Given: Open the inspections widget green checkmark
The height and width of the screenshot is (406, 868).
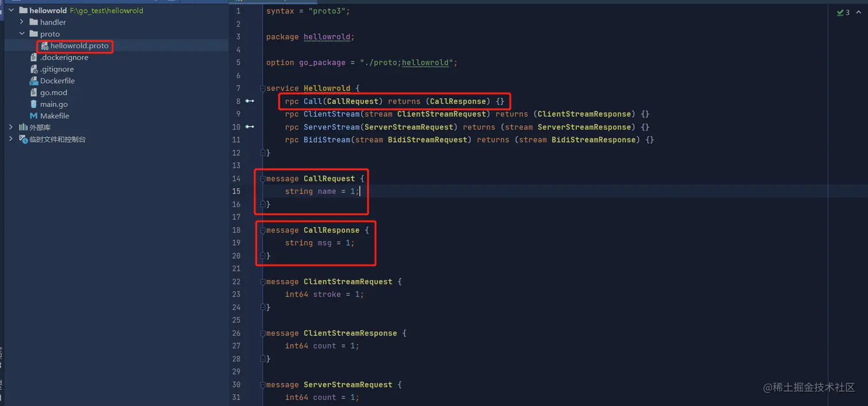Looking at the screenshot, I should [840, 12].
